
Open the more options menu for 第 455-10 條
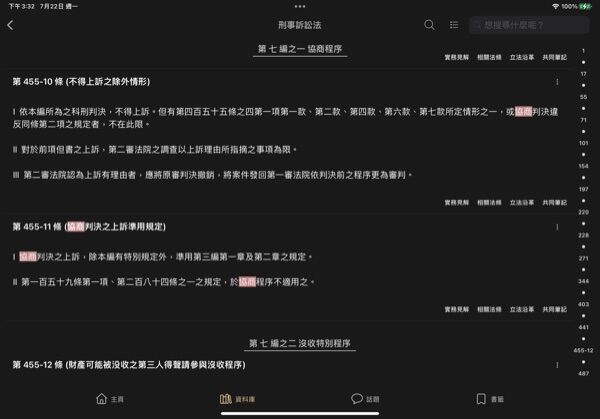coord(557,82)
